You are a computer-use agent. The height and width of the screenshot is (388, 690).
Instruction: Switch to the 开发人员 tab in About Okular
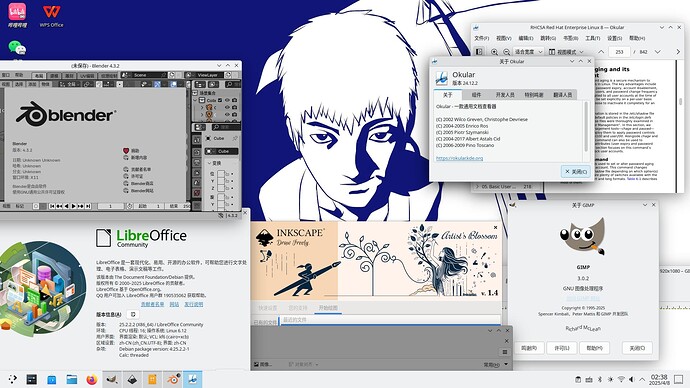pyautogui.click(x=505, y=95)
